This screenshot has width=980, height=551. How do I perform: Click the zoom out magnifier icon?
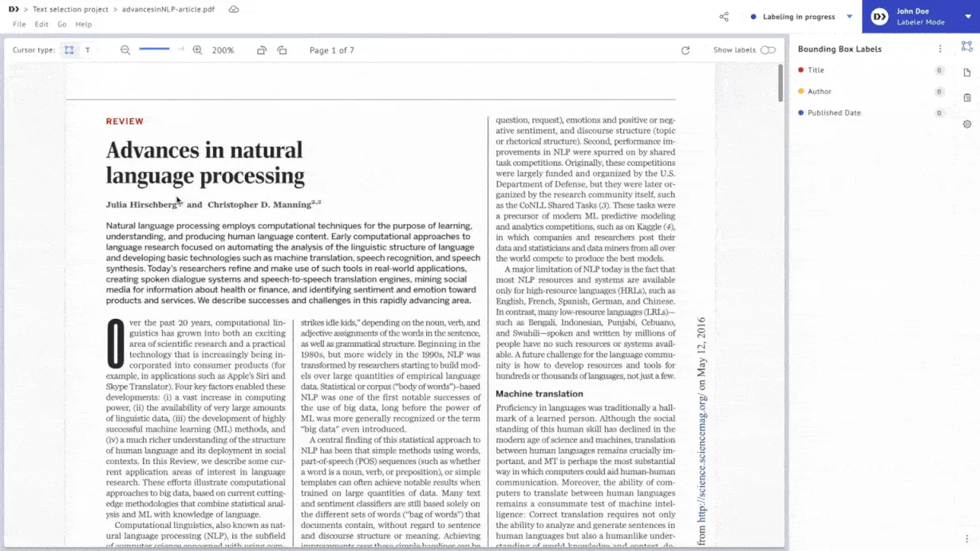(125, 49)
